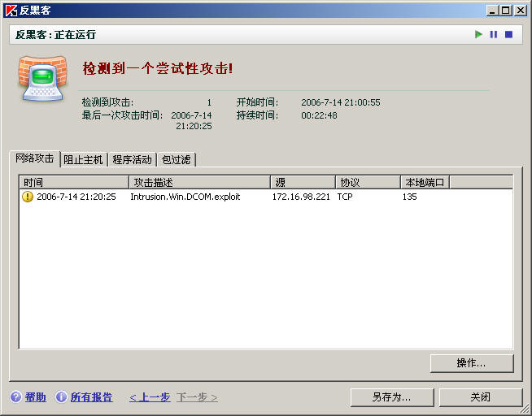Viewport: 532px width, 416px height.
Task: Click the 操作... button
Action: click(x=472, y=363)
